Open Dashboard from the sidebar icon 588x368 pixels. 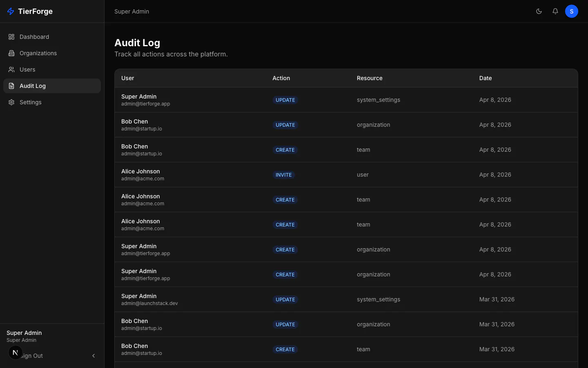11,37
